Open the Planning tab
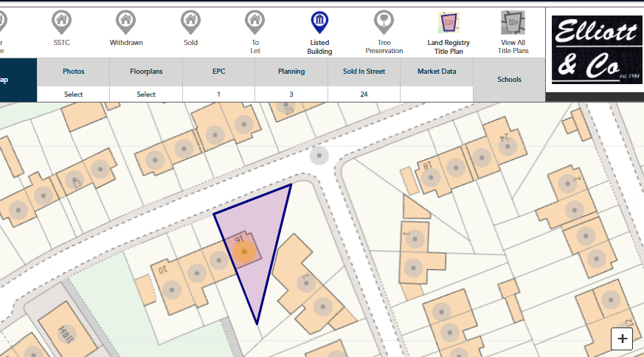 pos(291,72)
